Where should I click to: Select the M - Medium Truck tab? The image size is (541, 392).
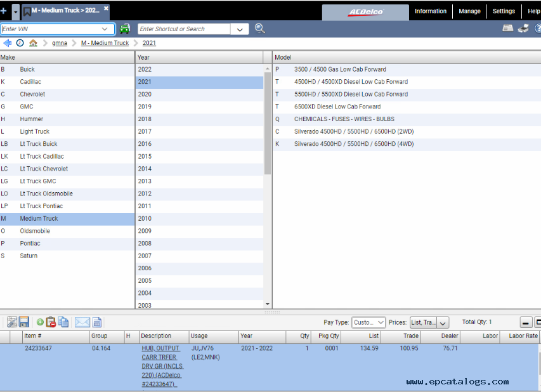pos(65,11)
